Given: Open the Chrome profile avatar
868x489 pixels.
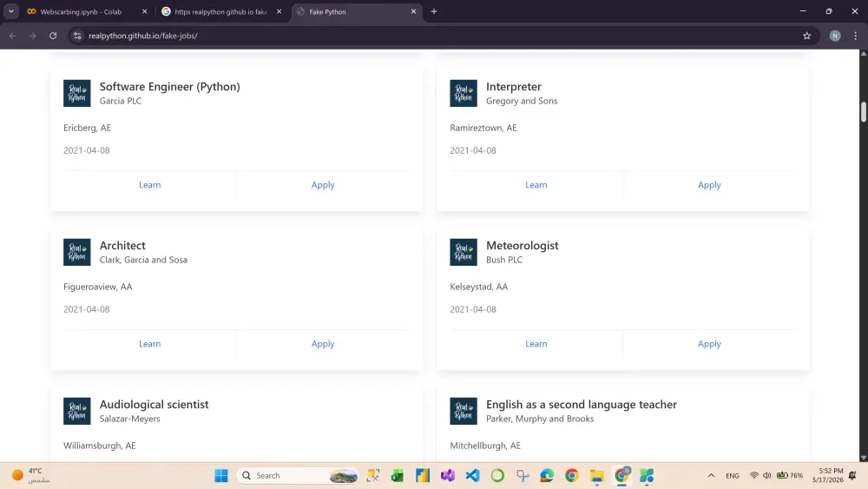Looking at the screenshot, I should 835,36.
